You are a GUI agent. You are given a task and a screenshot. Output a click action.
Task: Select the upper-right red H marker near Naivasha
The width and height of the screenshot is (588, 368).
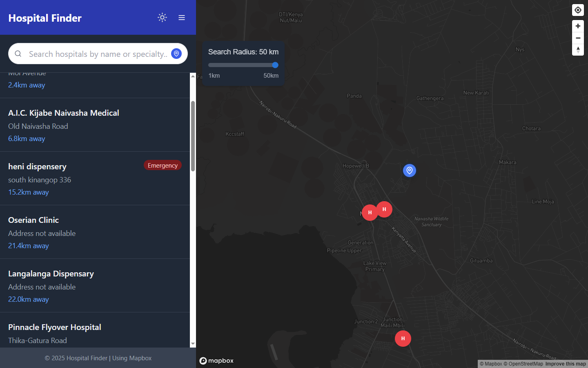(384, 209)
